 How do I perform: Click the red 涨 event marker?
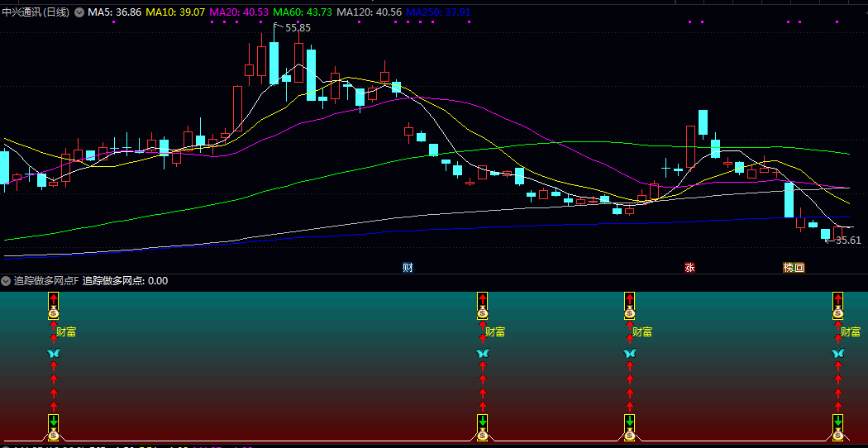coord(689,268)
